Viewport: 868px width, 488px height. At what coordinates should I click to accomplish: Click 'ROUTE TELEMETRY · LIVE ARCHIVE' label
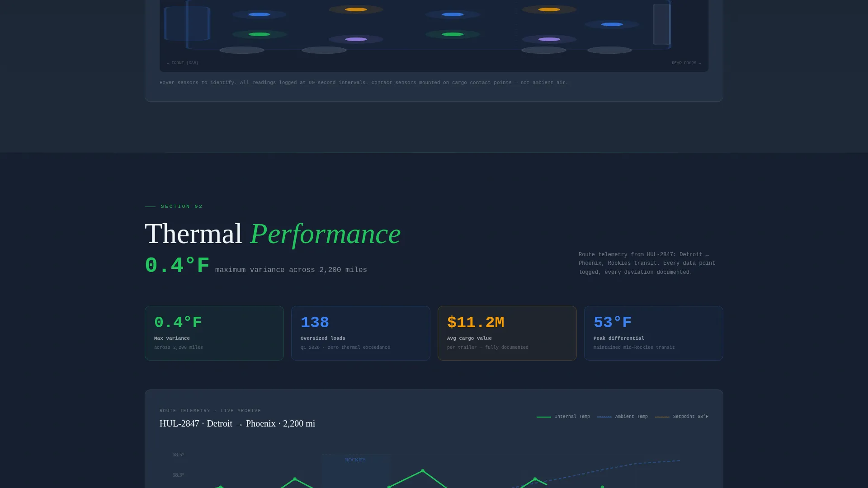[210, 411]
